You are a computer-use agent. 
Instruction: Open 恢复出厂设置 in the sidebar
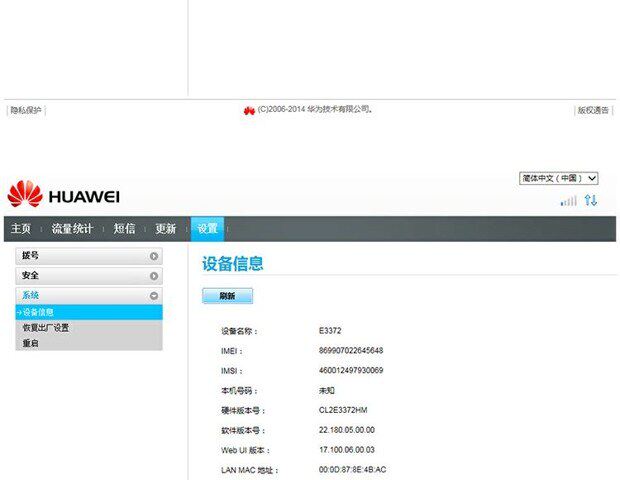tap(45, 328)
